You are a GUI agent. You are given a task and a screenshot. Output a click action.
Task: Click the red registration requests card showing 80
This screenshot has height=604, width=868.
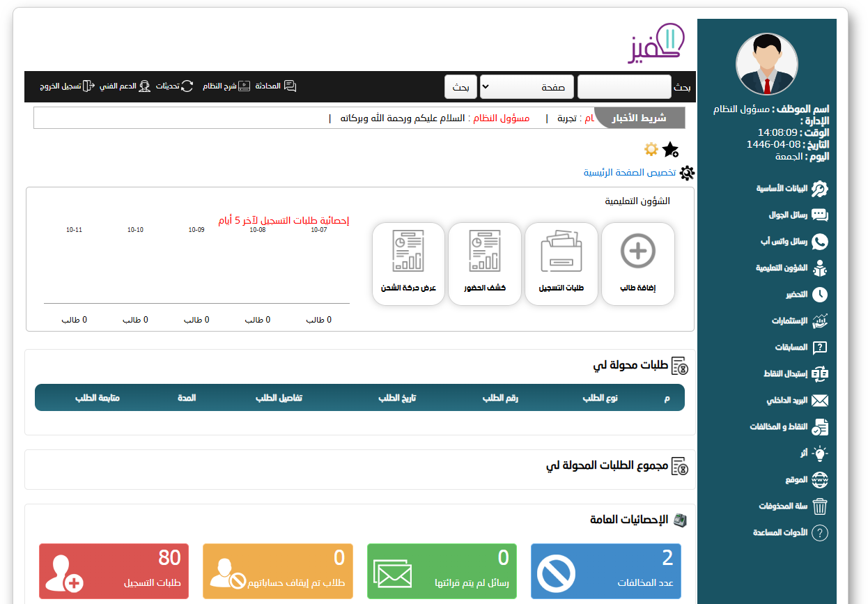(114, 571)
